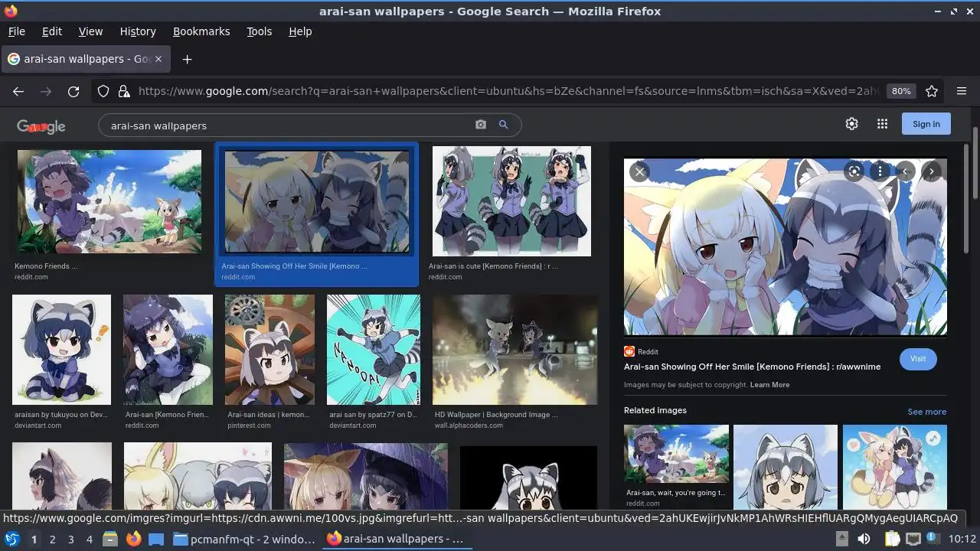Open related image Arai-san, wait
Screen dimensions: 980x551
[676, 455]
